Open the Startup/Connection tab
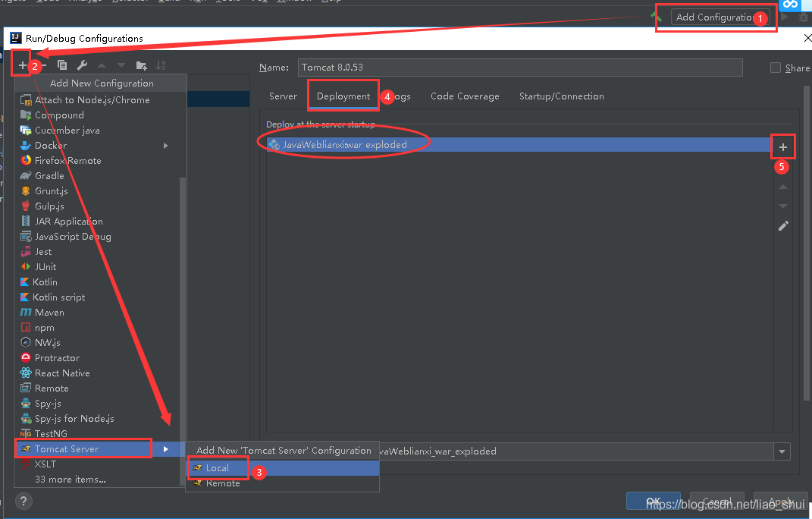 (x=561, y=96)
